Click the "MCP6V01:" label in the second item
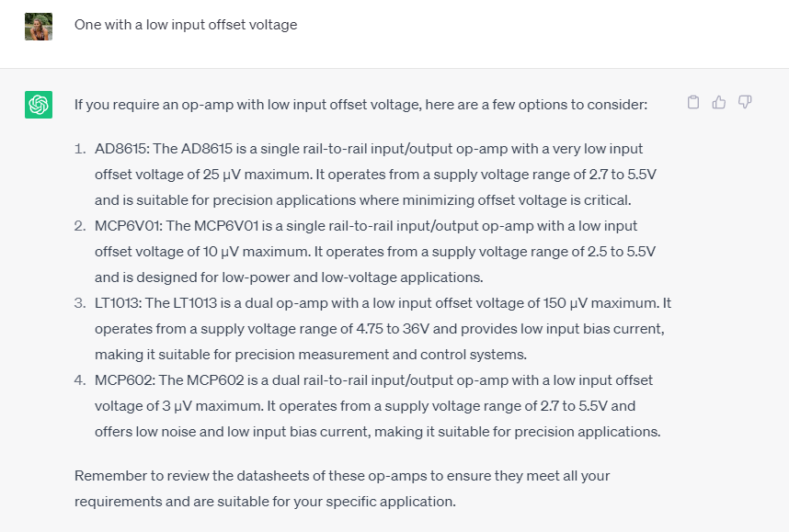This screenshot has width=789, height=532. [x=128, y=226]
